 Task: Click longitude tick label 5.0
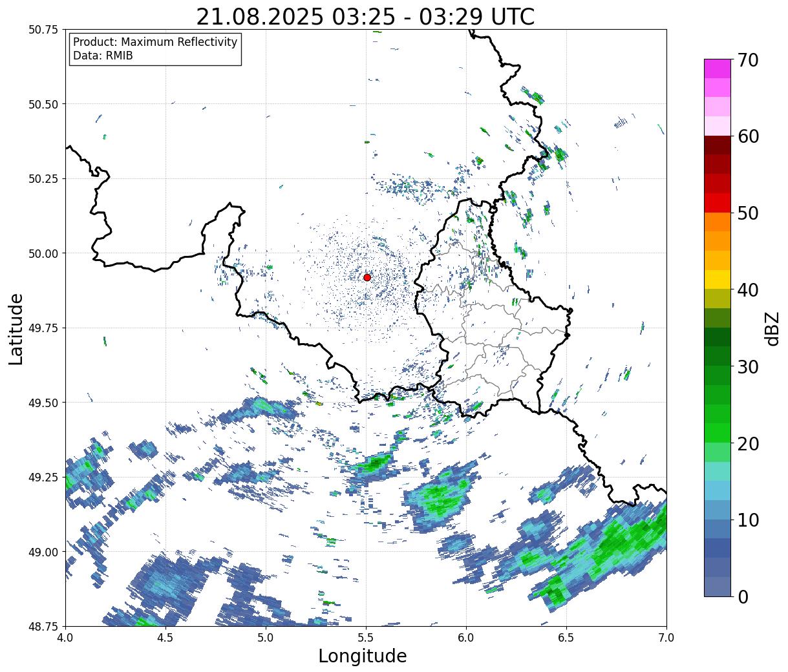click(266, 638)
